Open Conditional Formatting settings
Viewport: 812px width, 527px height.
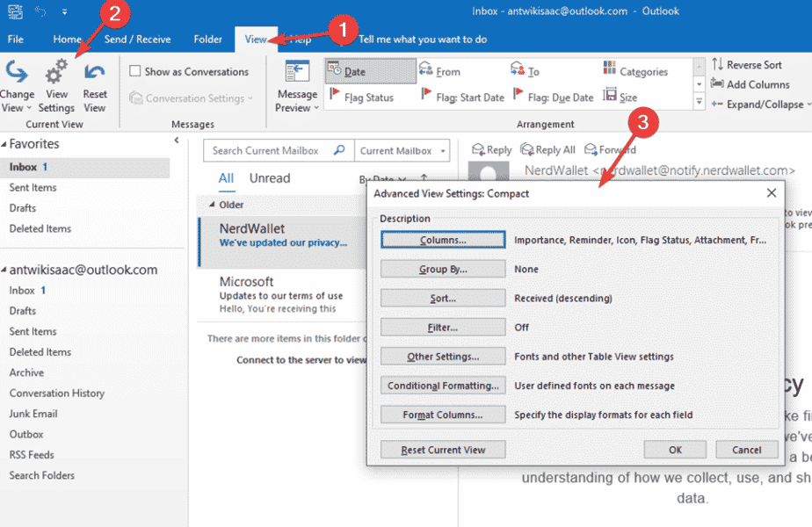442,387
